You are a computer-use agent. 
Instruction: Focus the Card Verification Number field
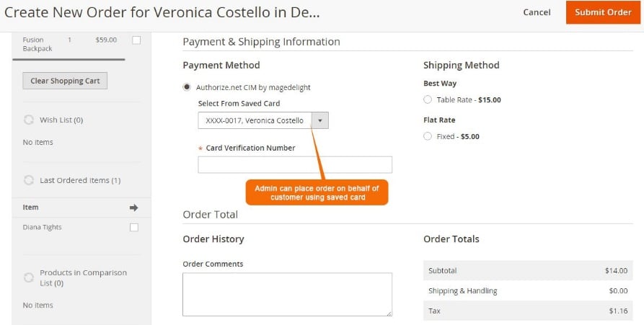pos(295,164)
